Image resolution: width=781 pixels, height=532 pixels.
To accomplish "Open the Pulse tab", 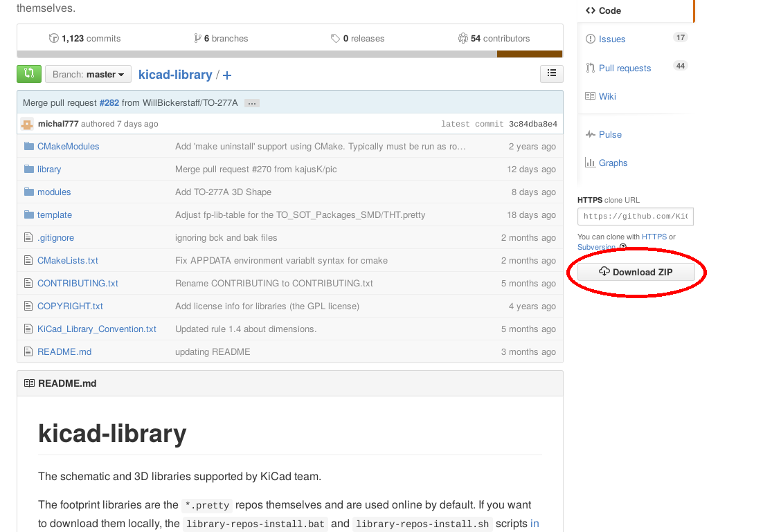I will [610, 135].
